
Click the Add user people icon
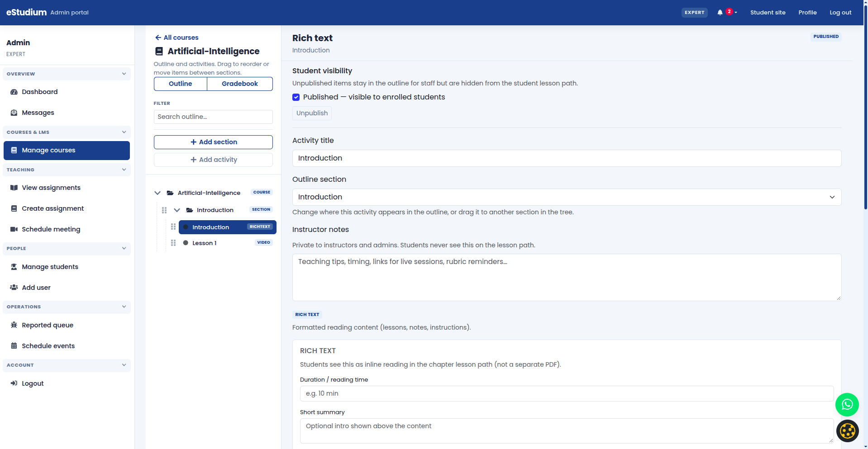(14, 288)
